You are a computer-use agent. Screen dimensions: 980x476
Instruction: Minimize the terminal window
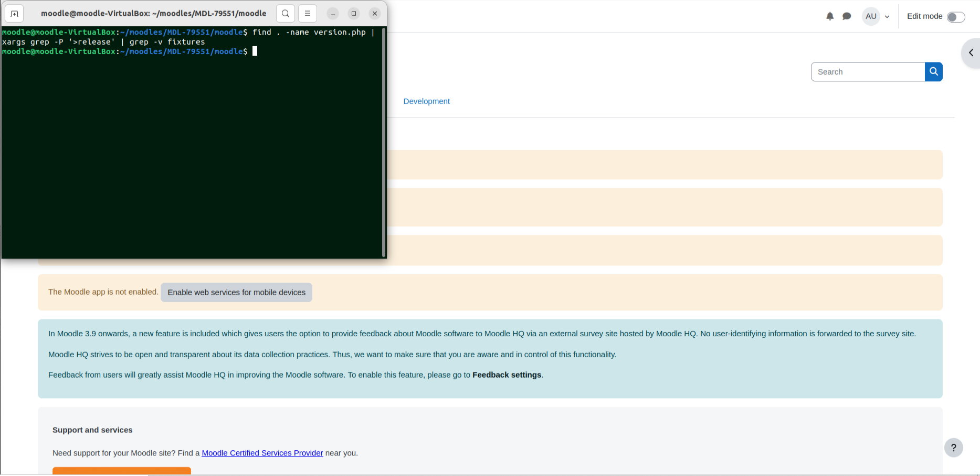(333, 14)
